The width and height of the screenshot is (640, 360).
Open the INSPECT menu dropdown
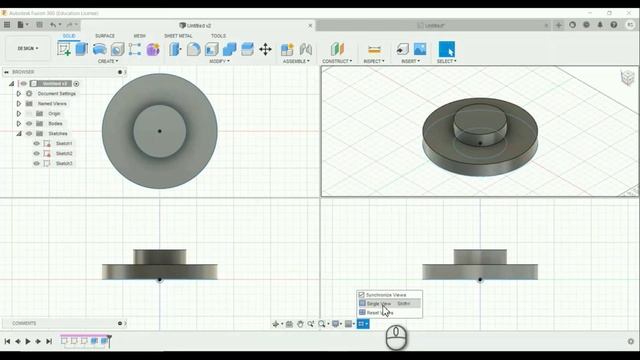pyautogui.click(x=374, y=61)
